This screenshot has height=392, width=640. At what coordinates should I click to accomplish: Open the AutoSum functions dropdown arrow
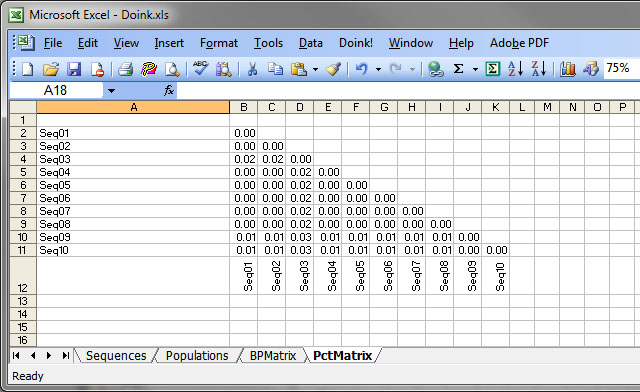(x=475, y=69)
